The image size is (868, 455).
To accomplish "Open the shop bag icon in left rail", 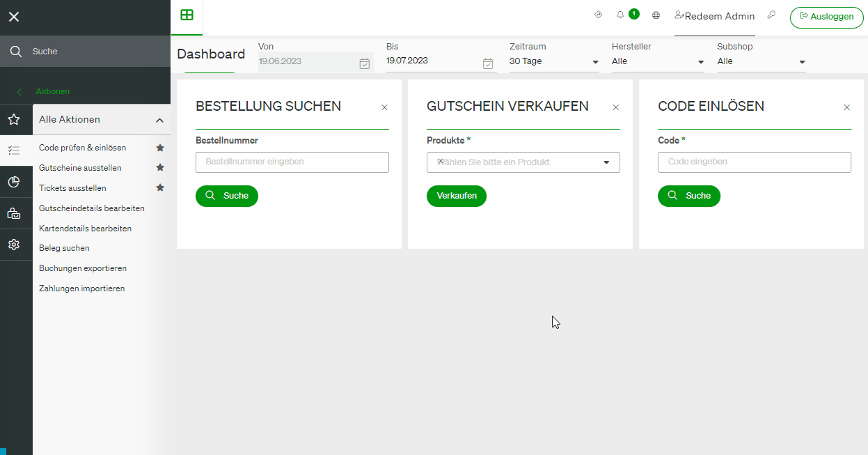I will 13,213.
